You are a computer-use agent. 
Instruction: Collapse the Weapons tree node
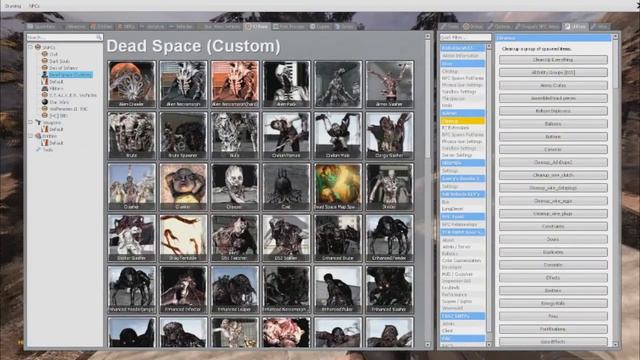[31, 122]
